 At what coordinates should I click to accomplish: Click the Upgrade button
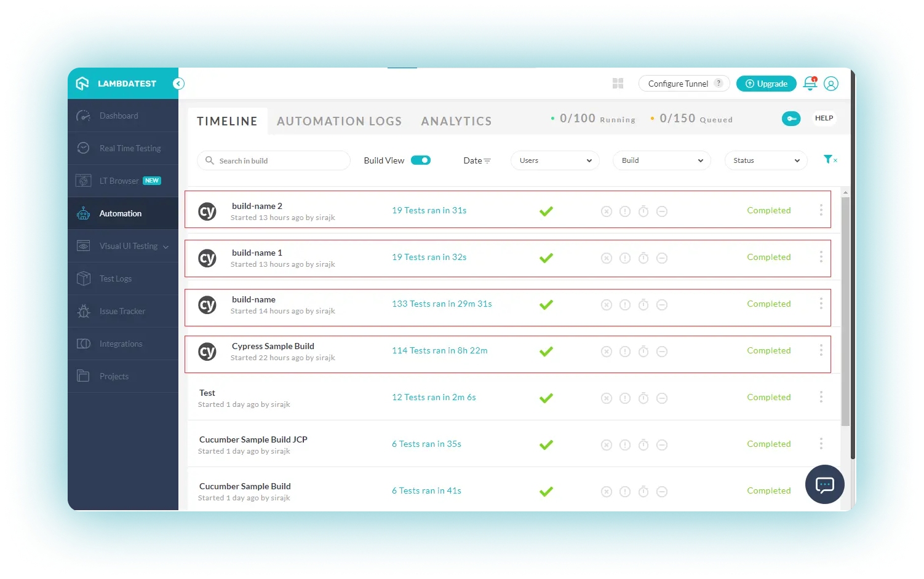766,84
